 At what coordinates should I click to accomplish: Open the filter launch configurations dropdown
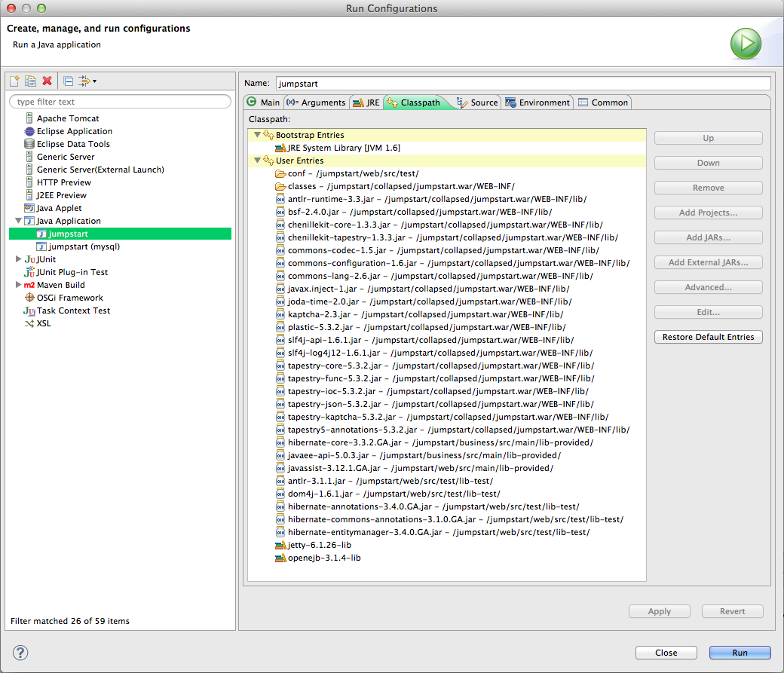click(88, 81)
